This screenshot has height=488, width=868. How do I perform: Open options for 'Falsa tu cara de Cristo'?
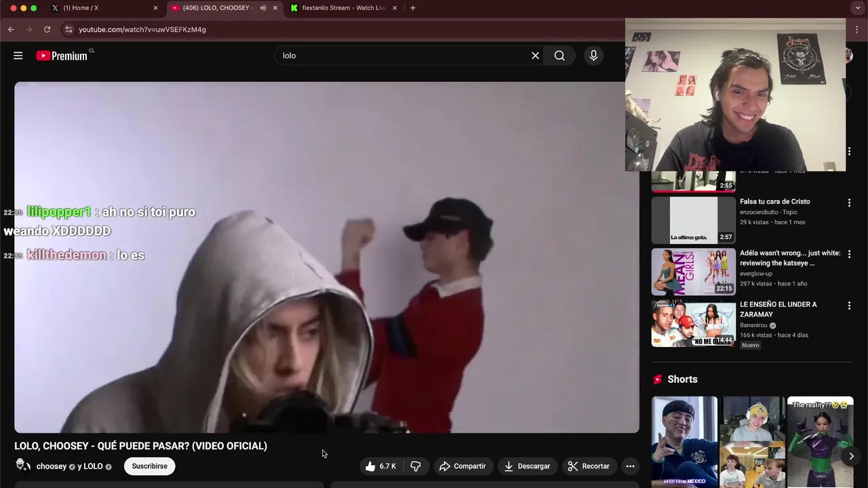tap(849, 203)
